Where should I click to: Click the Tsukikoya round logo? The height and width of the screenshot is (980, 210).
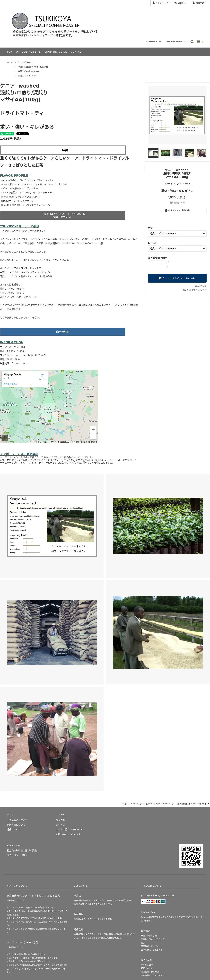[20, 21]
